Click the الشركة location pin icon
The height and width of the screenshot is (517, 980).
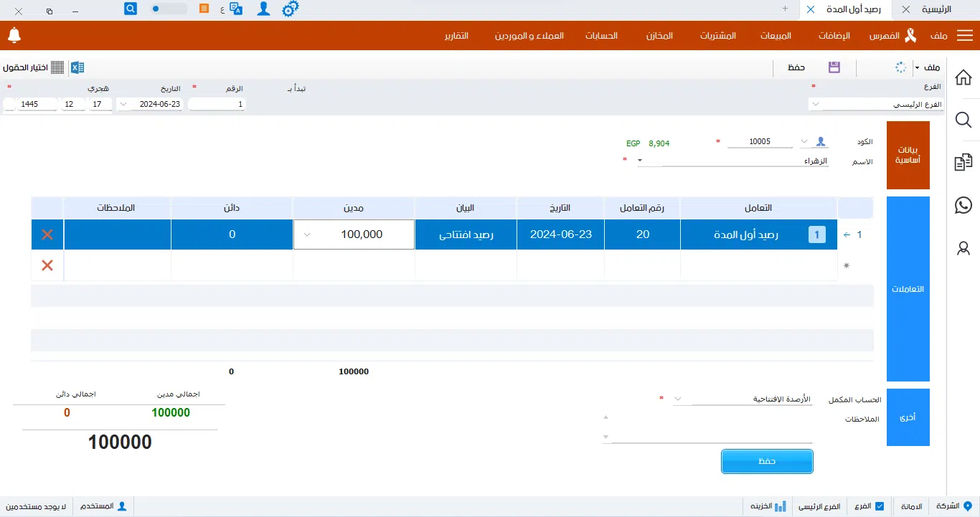pyautogui.click(x=967, y=506)
